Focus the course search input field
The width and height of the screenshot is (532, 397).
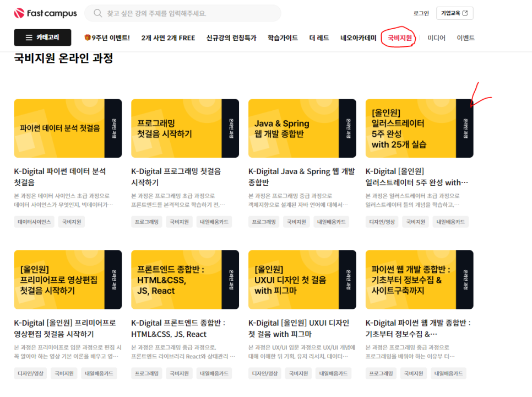[x=182, y=13]
